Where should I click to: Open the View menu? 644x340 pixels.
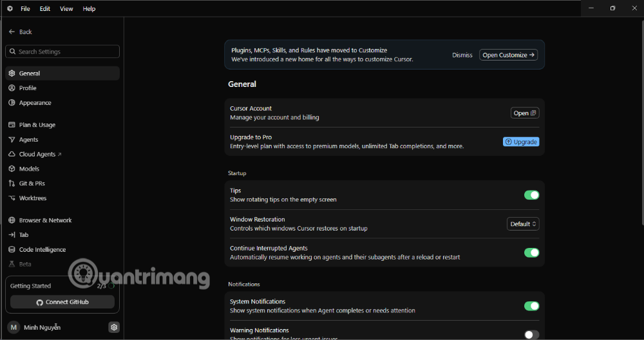[66, 8]
